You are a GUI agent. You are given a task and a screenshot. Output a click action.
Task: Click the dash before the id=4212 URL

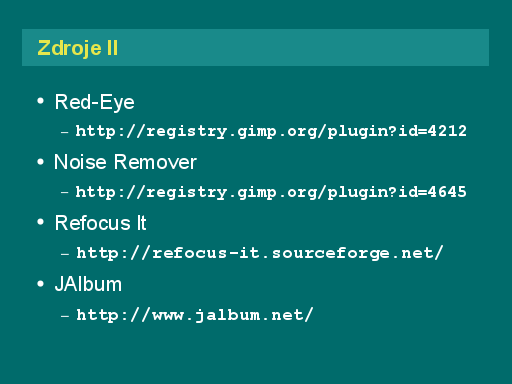[x=65, y=132]
